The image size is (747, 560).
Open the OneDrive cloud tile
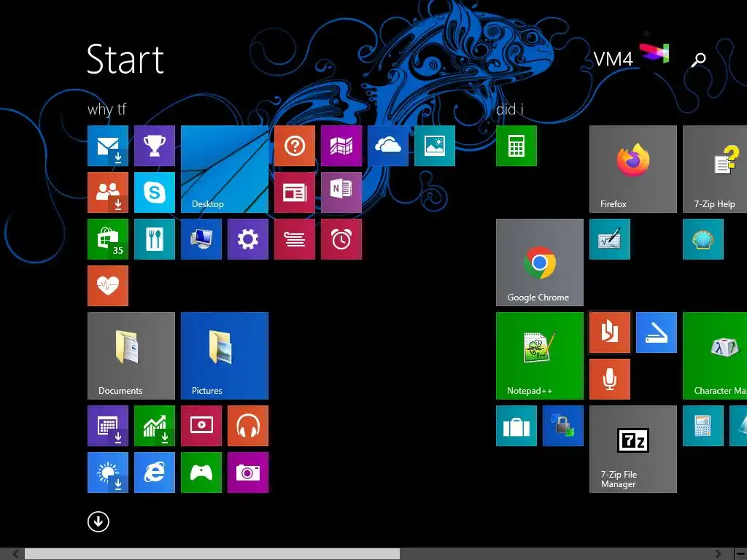coord(388,146)
